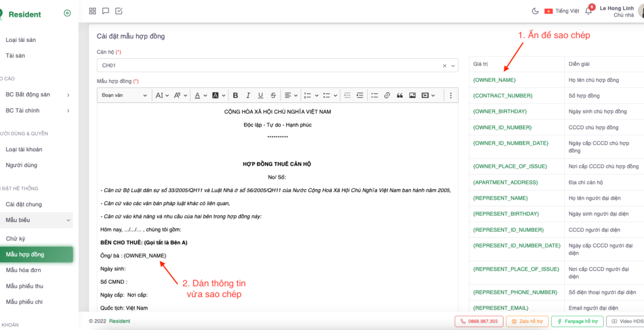Open the chat bubble icon in top bar
644x330 pixels.
106,11
